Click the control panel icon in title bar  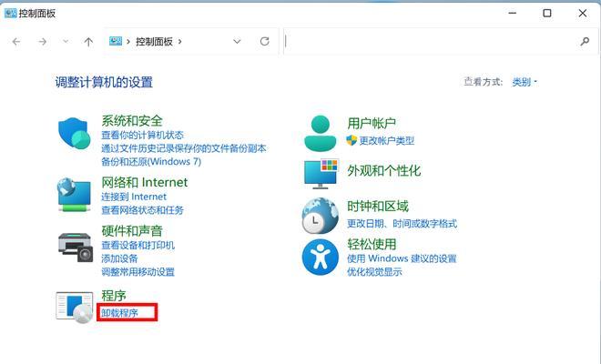coord(10,14)
